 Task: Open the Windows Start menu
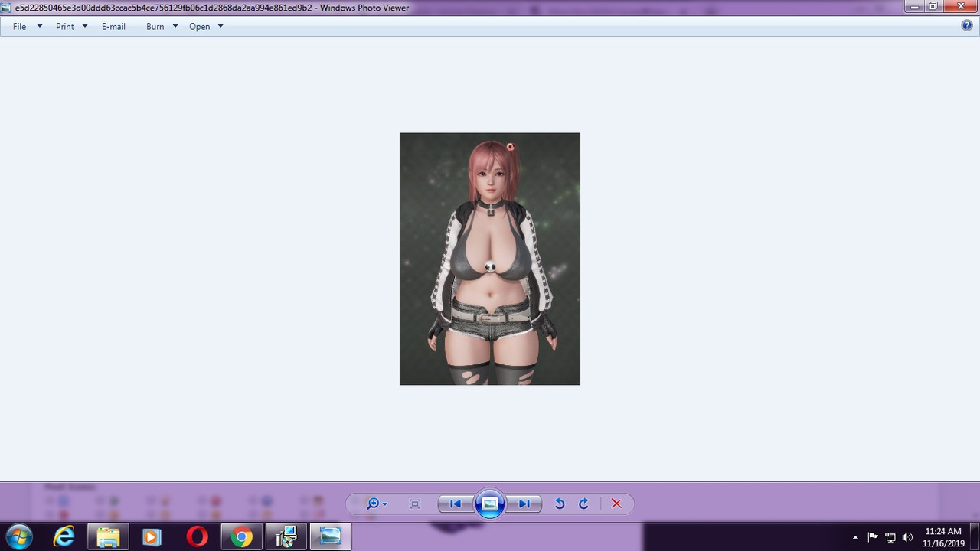19,537
